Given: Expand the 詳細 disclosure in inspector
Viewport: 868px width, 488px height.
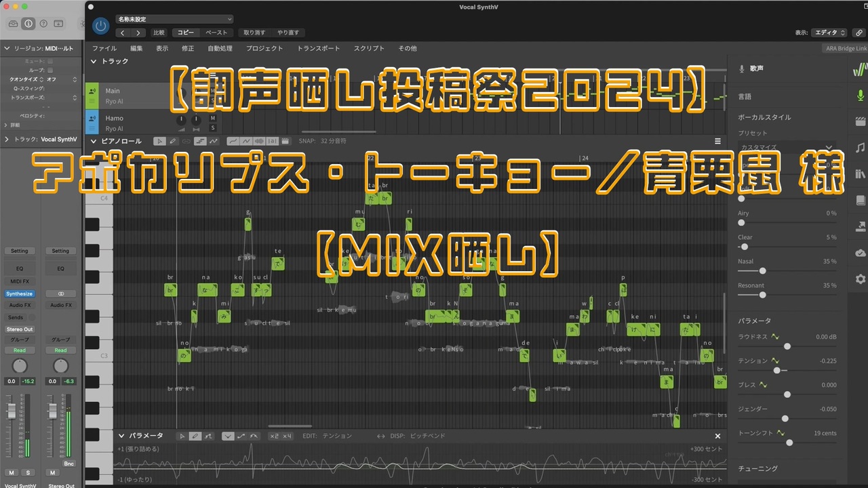Looking at the screenshot, I should 7,125.
